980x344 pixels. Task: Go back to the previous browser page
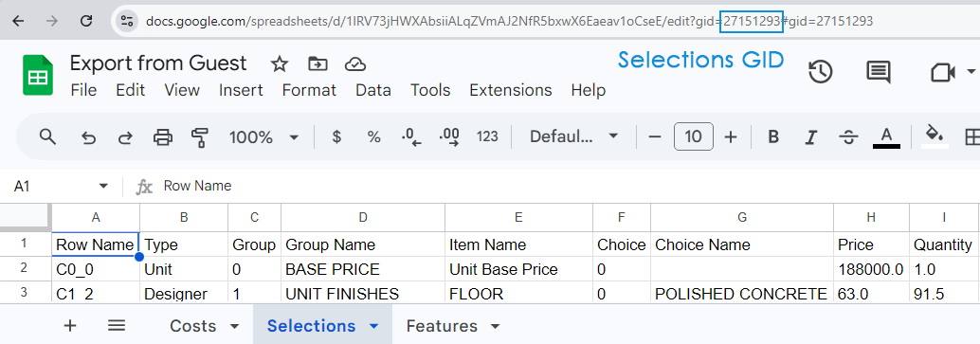click(18, 21)
